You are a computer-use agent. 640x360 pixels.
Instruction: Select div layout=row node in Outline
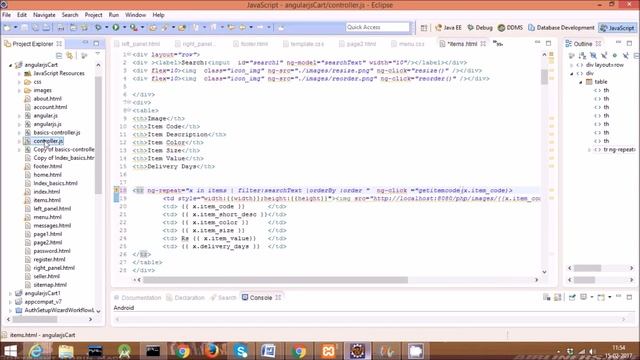pyautogui.click(x=604, y=65)
